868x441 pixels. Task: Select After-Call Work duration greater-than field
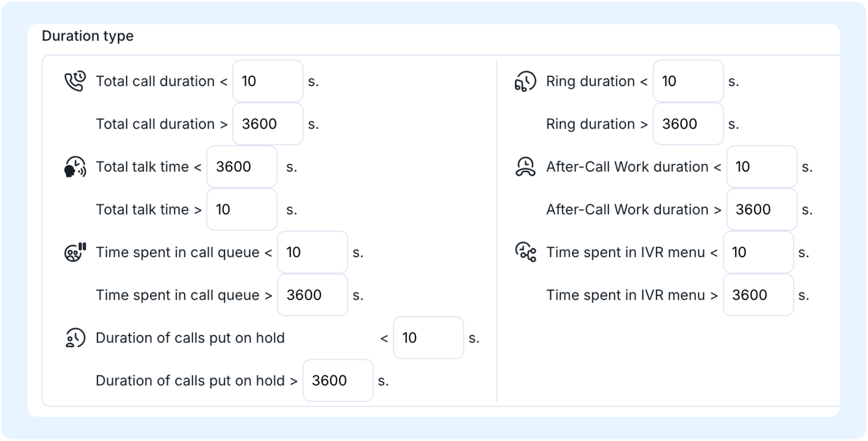click(762, 209)
